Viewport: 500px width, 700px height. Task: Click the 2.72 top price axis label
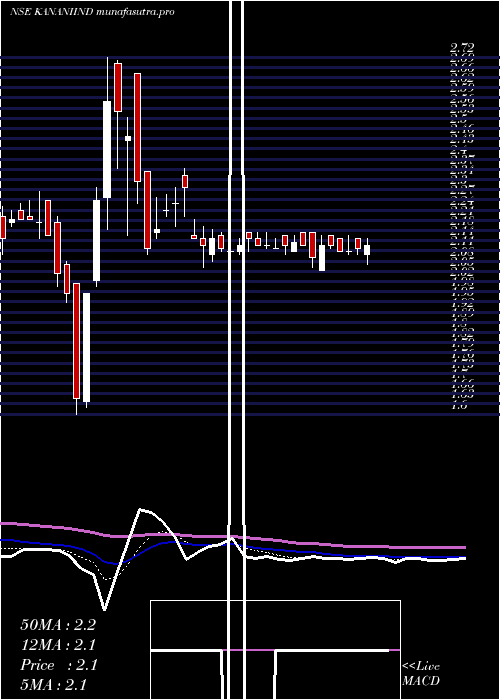pyautogui.click(x=462, y=47)
